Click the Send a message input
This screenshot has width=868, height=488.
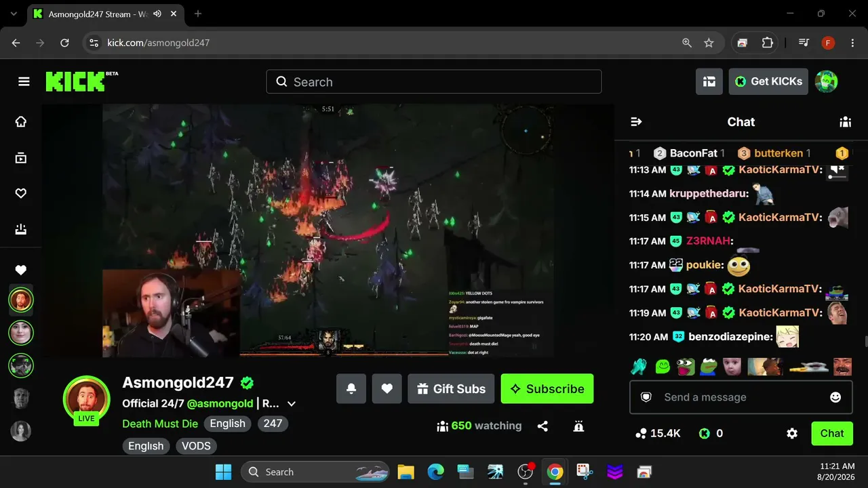point(741,397)
